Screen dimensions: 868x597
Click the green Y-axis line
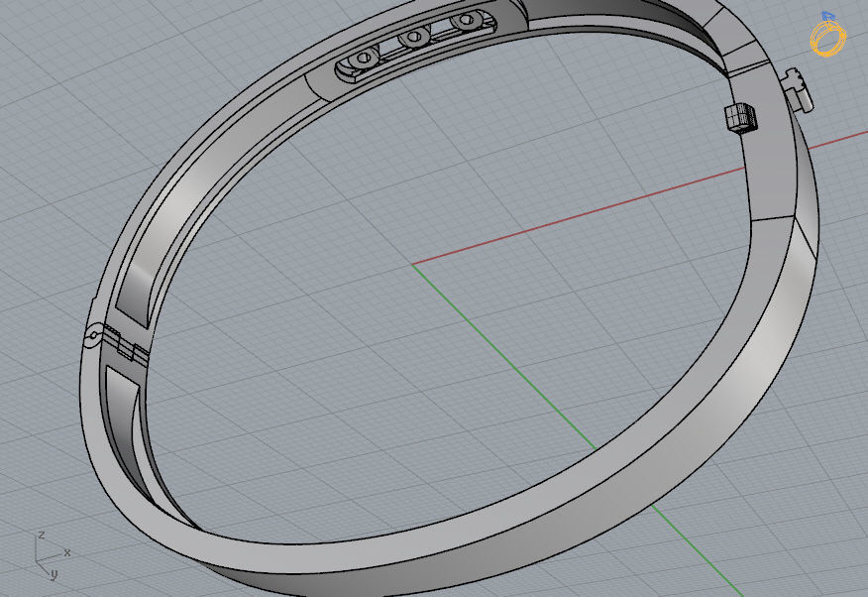tap(504, 359)
